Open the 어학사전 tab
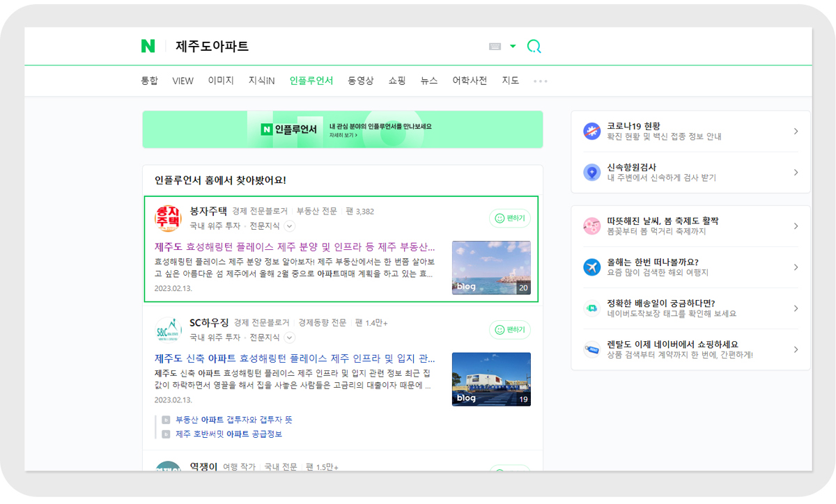 pos(470,81)
